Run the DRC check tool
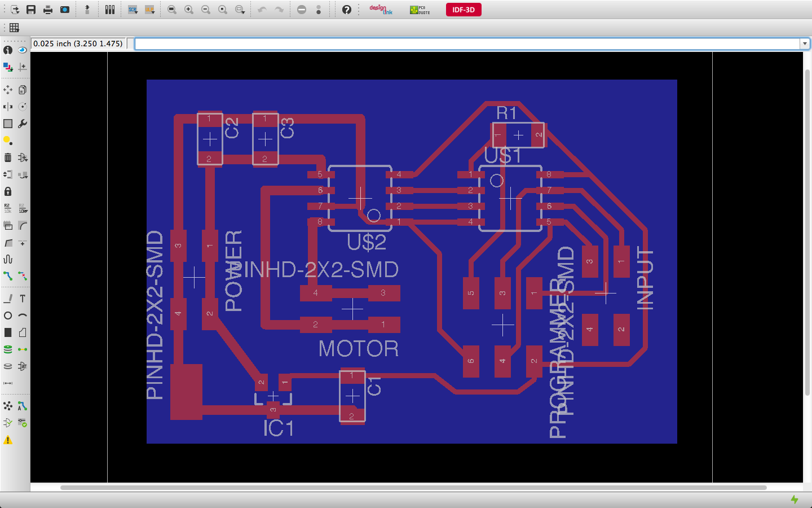Screen dimensions: 812x508 pos(23,423)
